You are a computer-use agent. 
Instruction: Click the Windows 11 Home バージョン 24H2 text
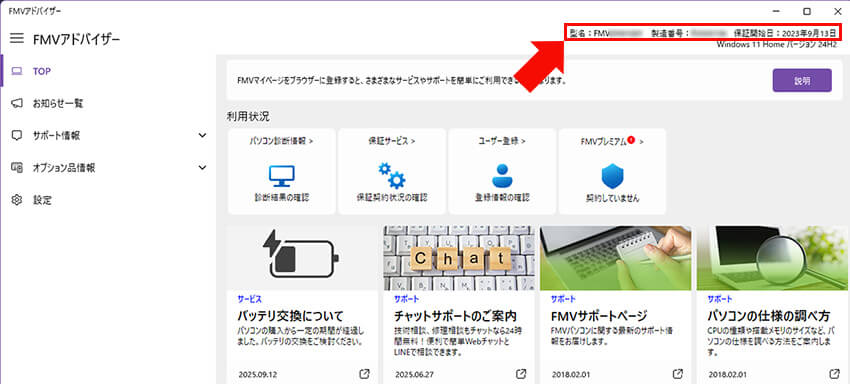coord(778,44)
